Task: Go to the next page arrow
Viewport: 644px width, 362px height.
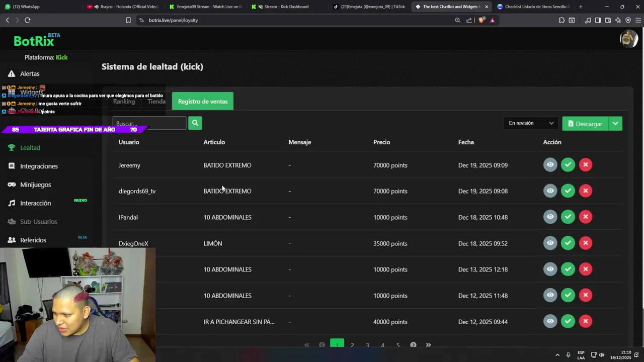Action: click(x=413, y=345)
